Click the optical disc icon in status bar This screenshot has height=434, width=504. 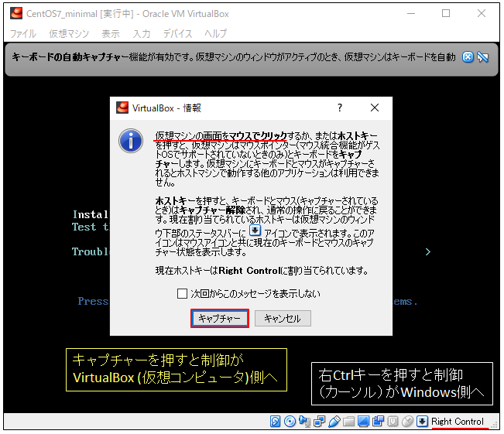pyautogui.click(x=290, y=422)
